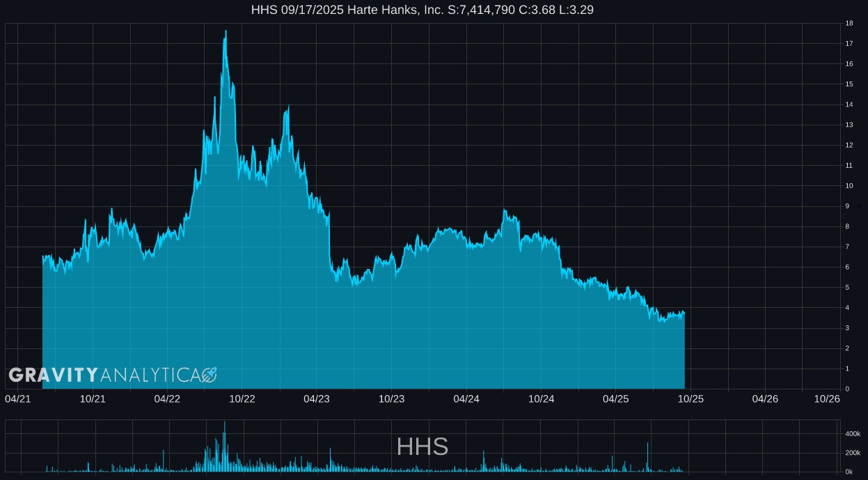Image resolution: width=868 pixels, height=480 pixels.
Task: Select the 8 price axis label
Action: coord(847,226)
